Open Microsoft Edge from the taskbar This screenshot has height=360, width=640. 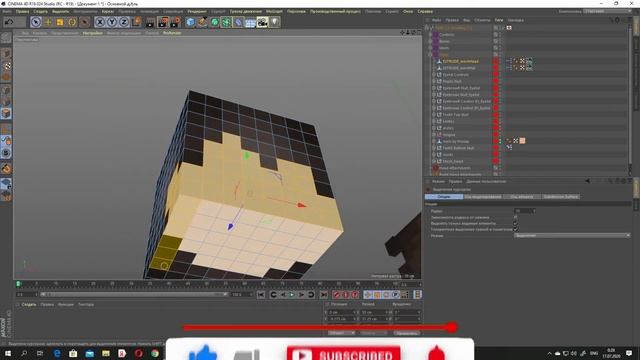(x=57, y=353)
